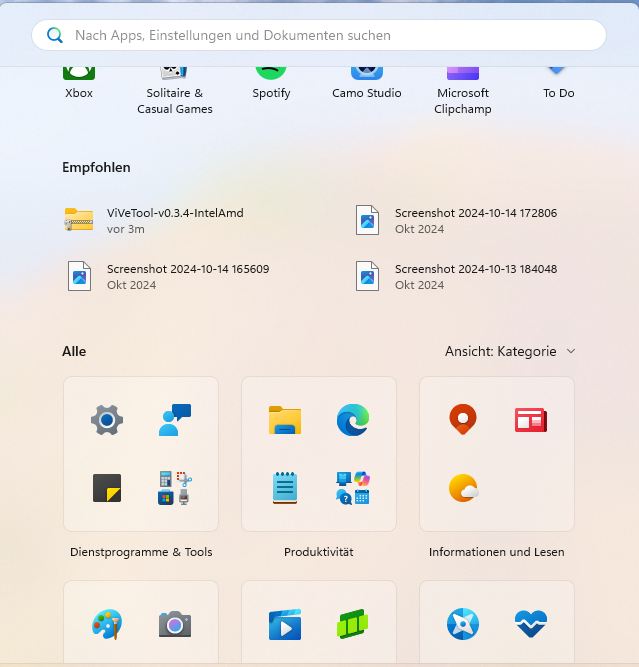The height and width of the screenshot is (667, 639).
Task: Click the Dienstprogramme & Tools label
Action: pyautogui.click(x=141, y=552)
